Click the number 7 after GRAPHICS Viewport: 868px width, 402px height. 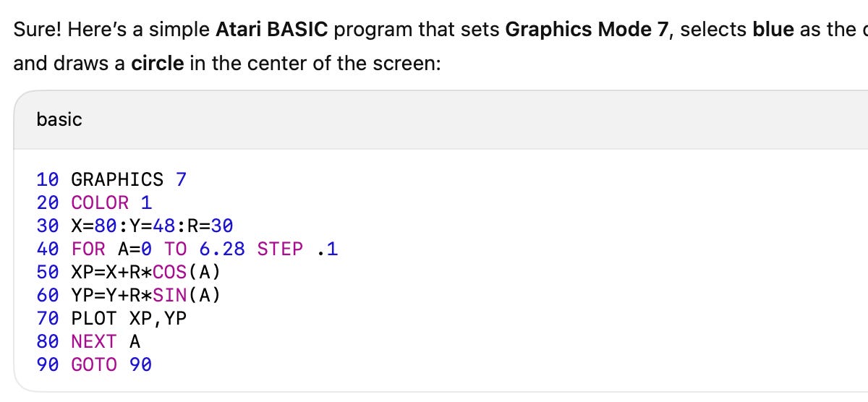(x=181, y=180)
